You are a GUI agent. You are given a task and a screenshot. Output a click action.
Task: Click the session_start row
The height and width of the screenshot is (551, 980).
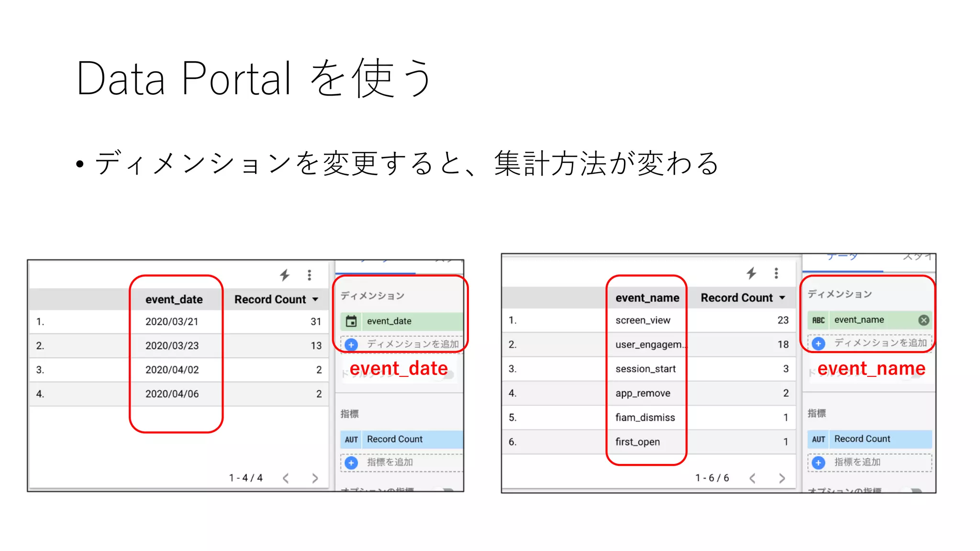pyautogui.click(x=649, y=369)
